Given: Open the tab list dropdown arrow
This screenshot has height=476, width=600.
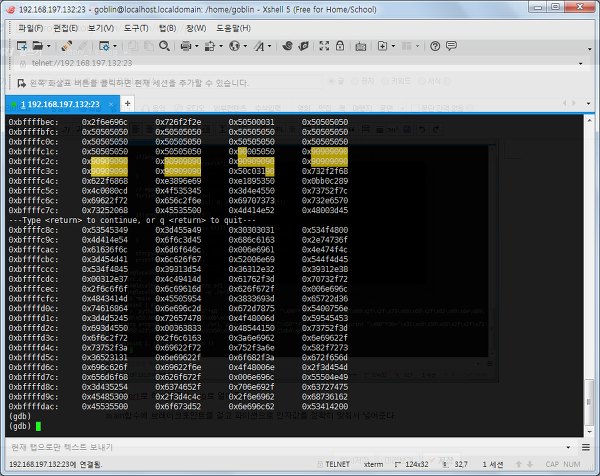Looking at the screenshot, I should [589, 103].
